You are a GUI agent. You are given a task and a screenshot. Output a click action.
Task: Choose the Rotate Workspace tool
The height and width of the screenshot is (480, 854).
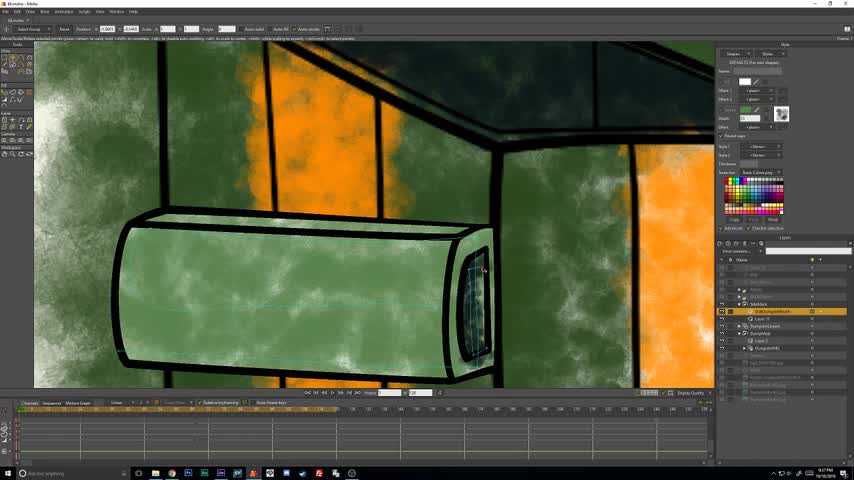tap(21, 154)
